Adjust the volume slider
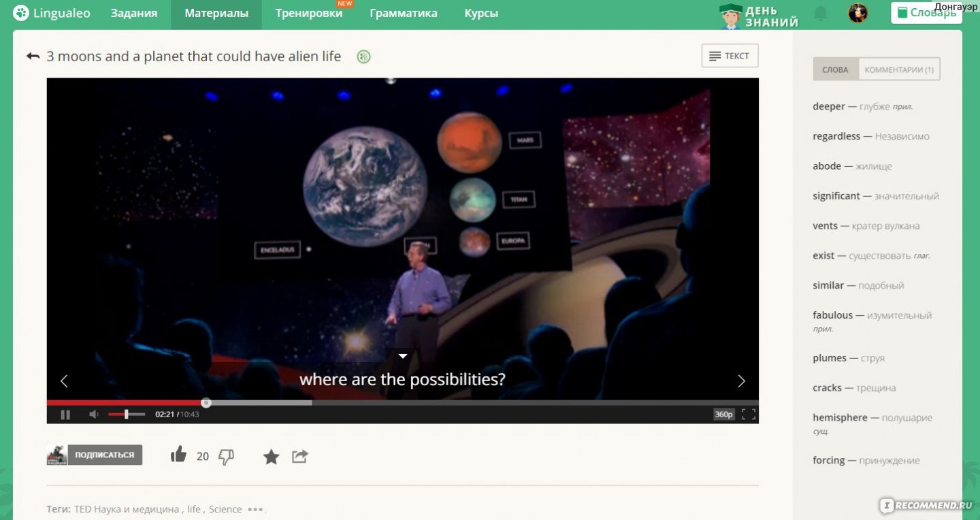 pyautogui.click(x=127, y=415)
